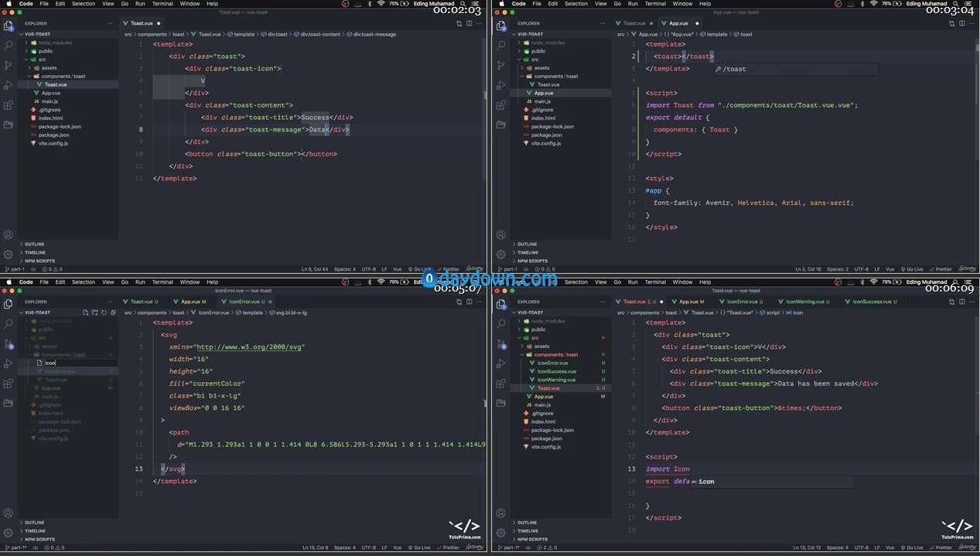The image size is (980, 556).
Task: Click Split Editor icon in 00:02:03 frame
Action: (x=470, y=23)
